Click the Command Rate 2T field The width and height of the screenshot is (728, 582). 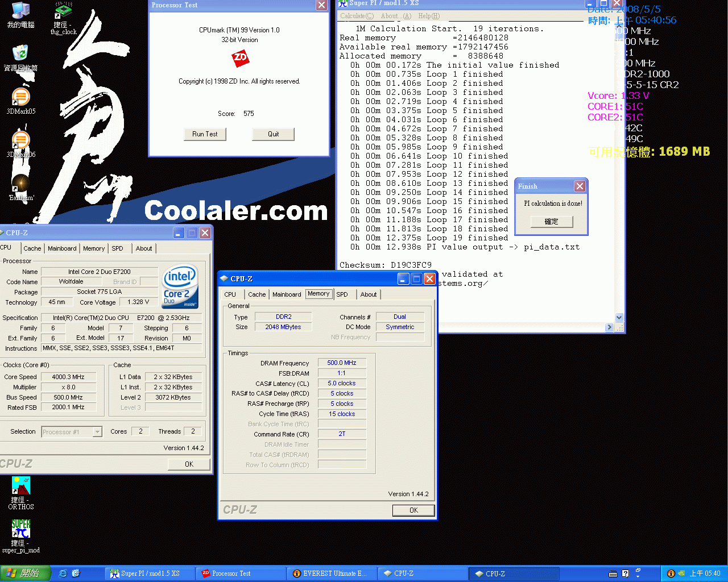(x=342, y=434)
